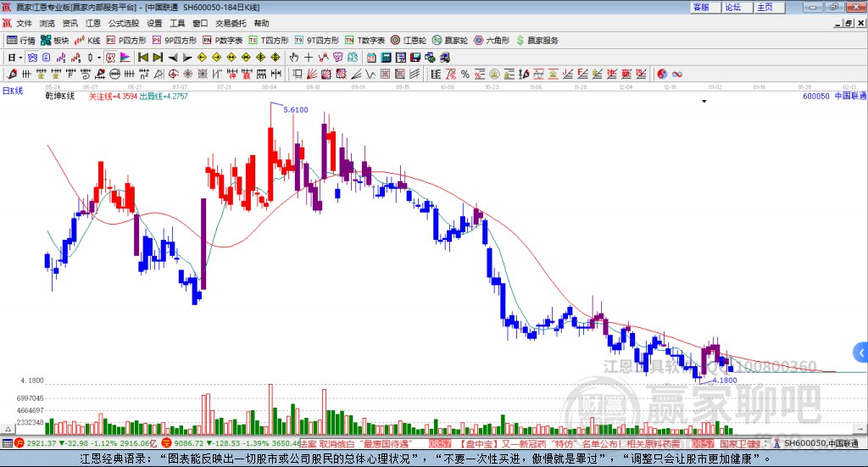
Task: Jump to the first bar with the skip-to-start arrow
Action: point(142,58)
